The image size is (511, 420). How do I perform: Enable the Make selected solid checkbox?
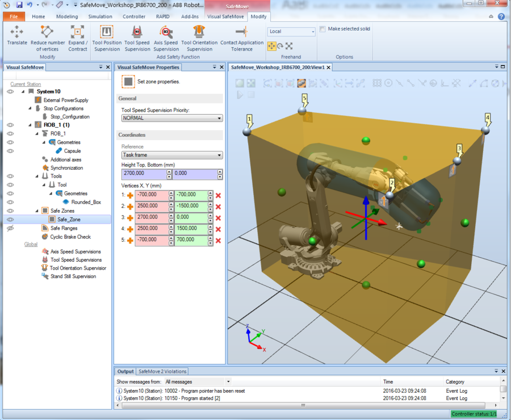[322, 28]
